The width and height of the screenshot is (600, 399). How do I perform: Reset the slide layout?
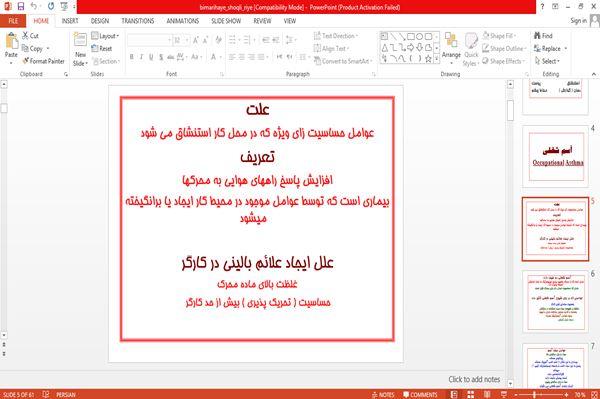point(102,49)
